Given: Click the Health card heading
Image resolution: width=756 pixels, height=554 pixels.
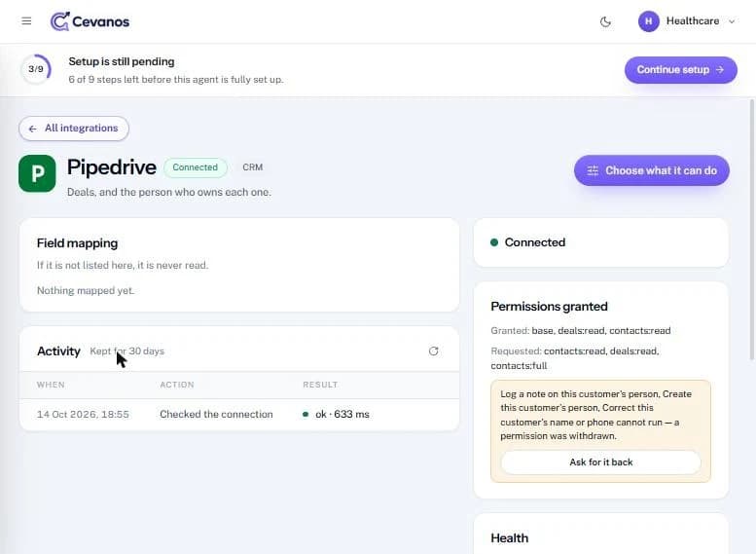Looking at the screenshot, I should pyautogui.click(x=509, y=538).
